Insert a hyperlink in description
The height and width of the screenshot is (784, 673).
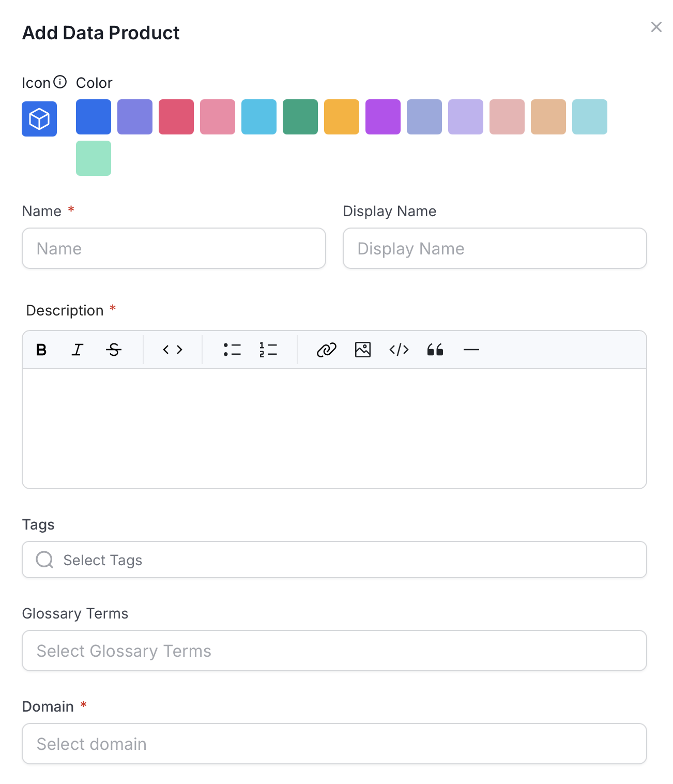[327, 350]
